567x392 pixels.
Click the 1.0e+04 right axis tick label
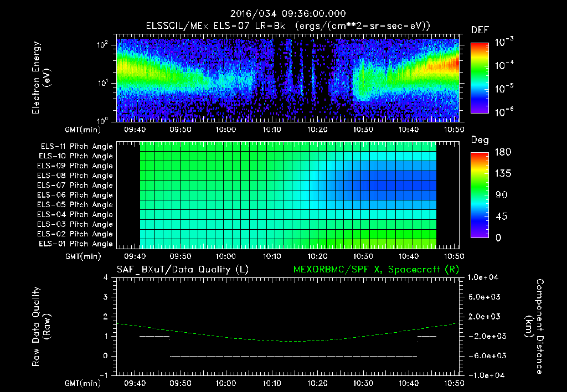(x=483, y=277)
